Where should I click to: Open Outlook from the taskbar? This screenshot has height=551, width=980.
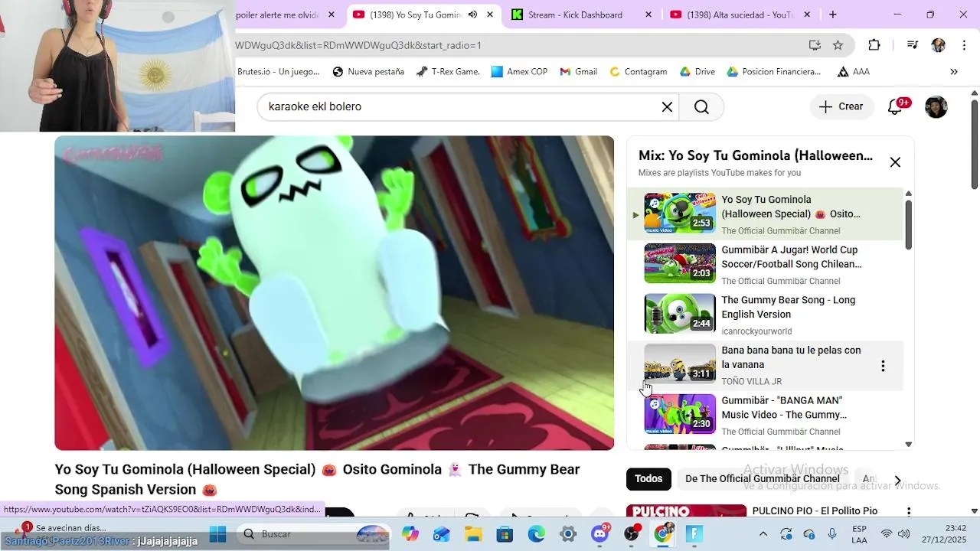[x=442, y=533]
